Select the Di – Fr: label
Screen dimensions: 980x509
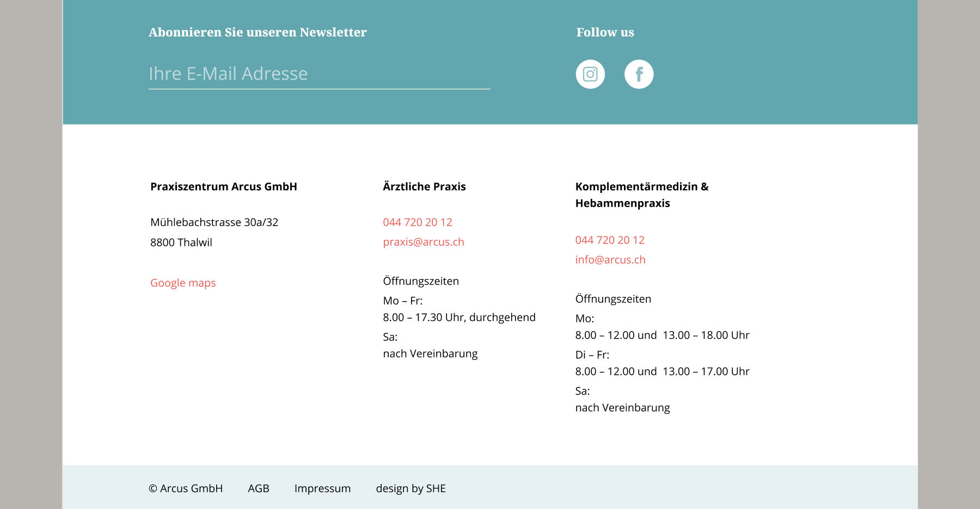[592, 355]
